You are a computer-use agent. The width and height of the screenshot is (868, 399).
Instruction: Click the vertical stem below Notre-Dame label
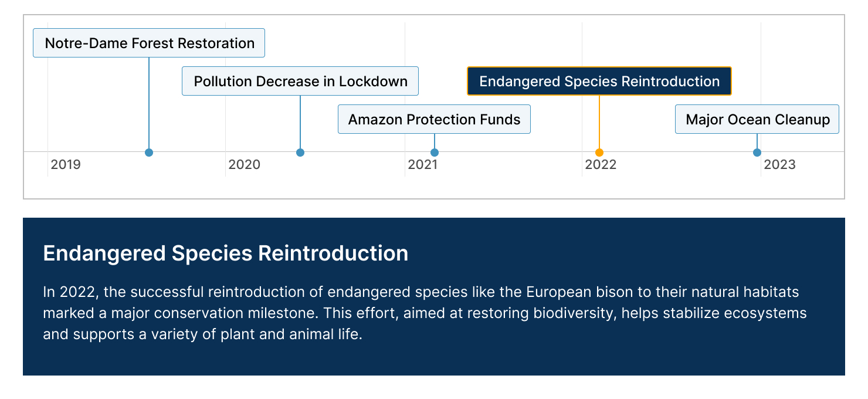(149, 103)
